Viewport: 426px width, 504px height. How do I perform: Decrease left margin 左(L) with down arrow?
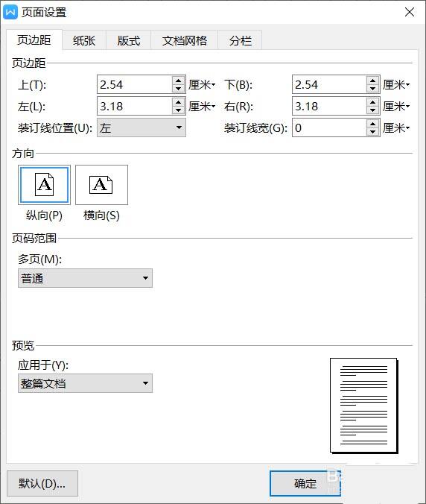(x=178, y=110)
